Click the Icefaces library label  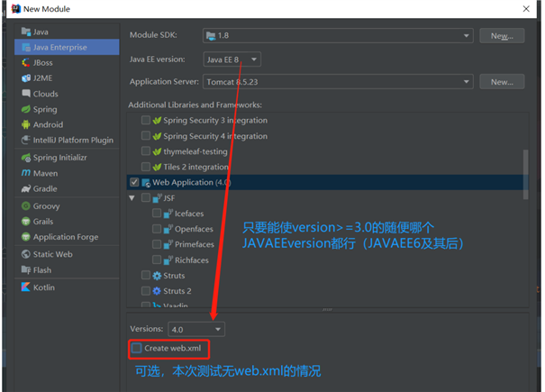189,214
